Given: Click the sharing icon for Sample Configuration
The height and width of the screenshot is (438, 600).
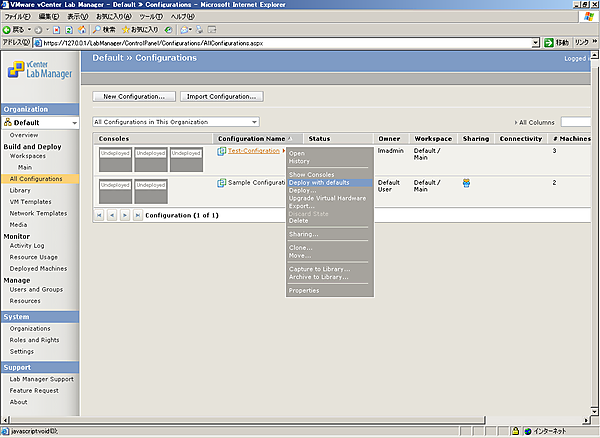Looking at the screenshot, I should (467, 183).
